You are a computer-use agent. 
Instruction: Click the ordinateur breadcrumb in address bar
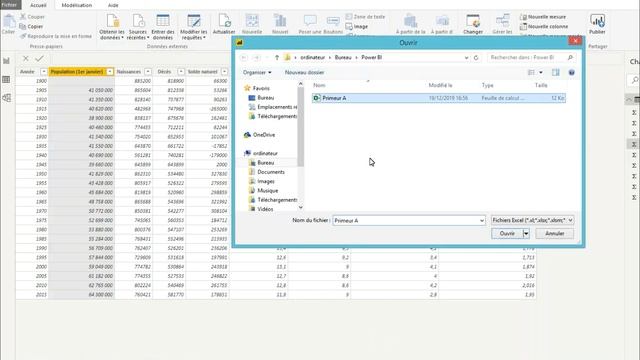(313, 58)
